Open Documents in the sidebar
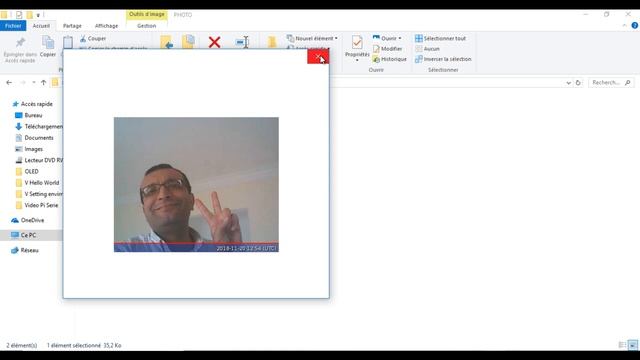The height and width of the screenshot is (360, 640). coord(34,138)
